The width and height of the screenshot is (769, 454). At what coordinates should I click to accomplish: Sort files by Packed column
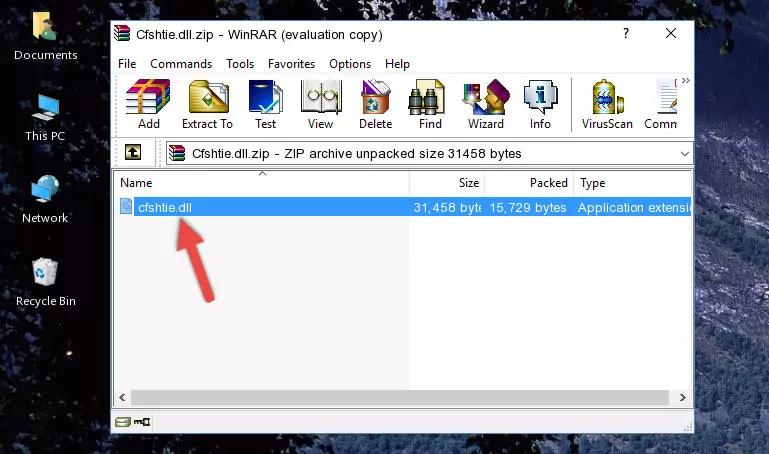(529, 183)
